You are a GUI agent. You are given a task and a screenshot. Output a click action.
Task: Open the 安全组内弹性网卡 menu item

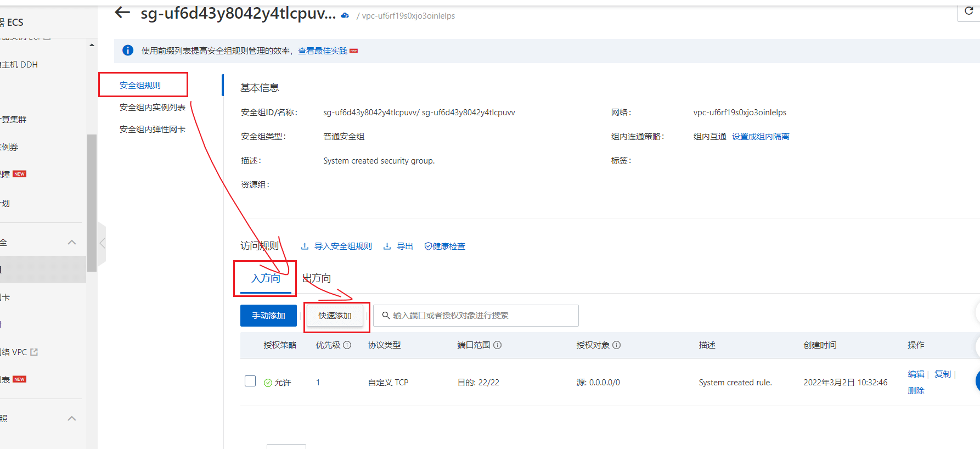coord(153,129)
